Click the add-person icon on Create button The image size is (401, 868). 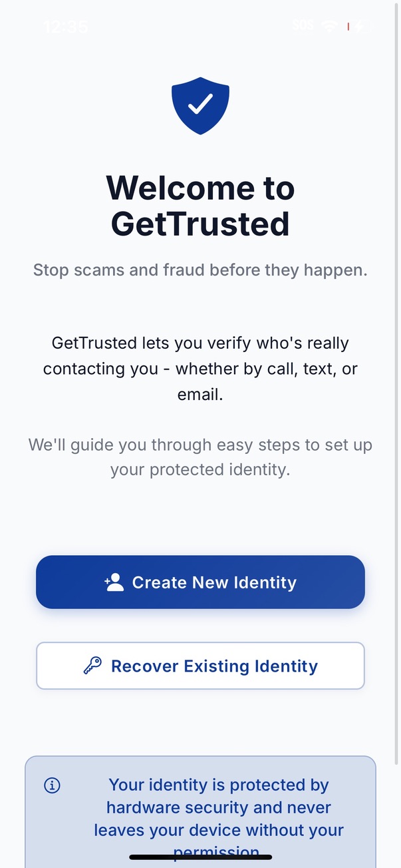pyautogui.click(x=114, y=582)
